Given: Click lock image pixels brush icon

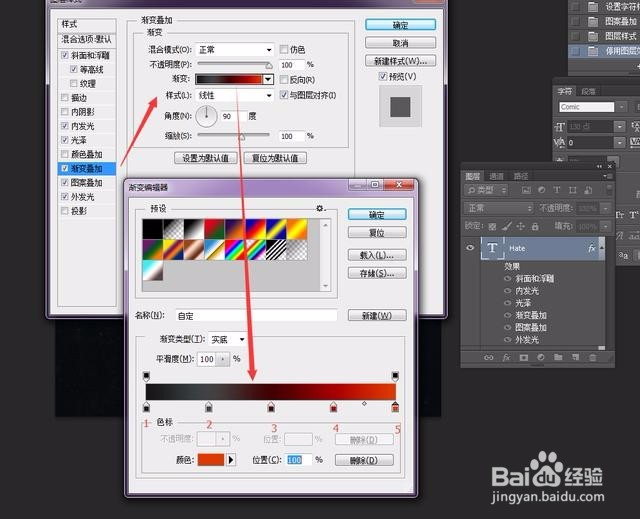Looking at the screenshot, I should [507, 226].
